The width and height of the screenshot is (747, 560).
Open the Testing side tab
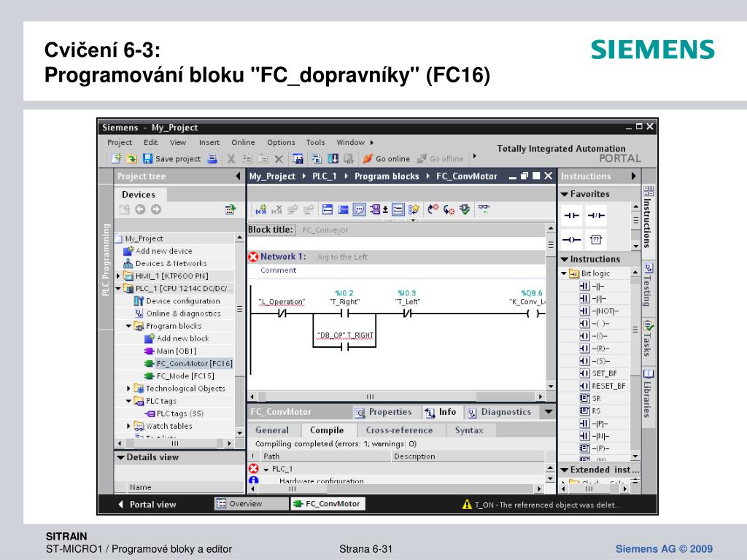(x=649, y=285)
